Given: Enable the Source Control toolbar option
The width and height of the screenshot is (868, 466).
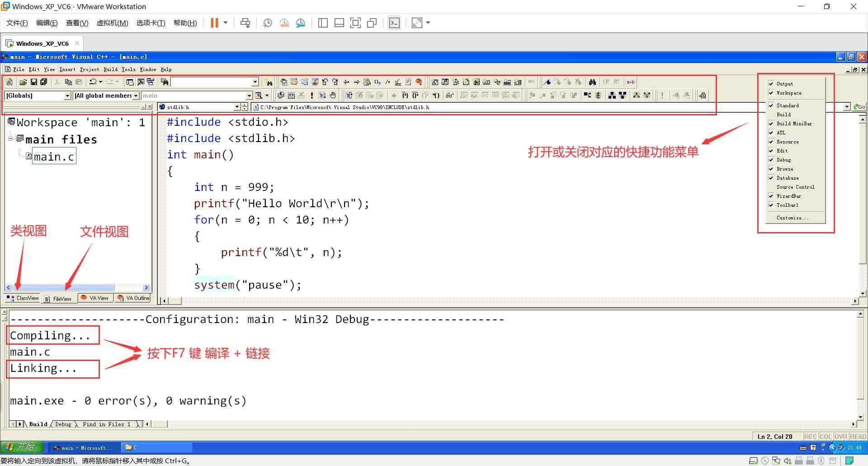Looking at the screenshot, I should 795,187.
